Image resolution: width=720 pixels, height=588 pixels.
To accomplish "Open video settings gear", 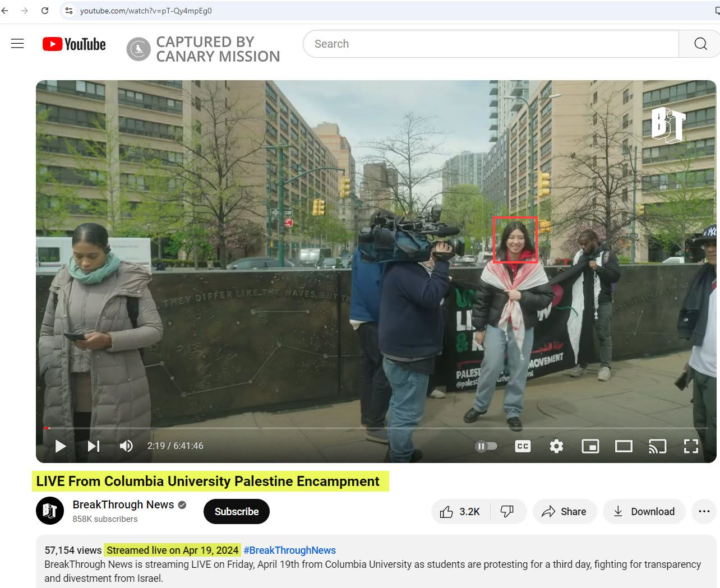I will [x=556, y=446].
